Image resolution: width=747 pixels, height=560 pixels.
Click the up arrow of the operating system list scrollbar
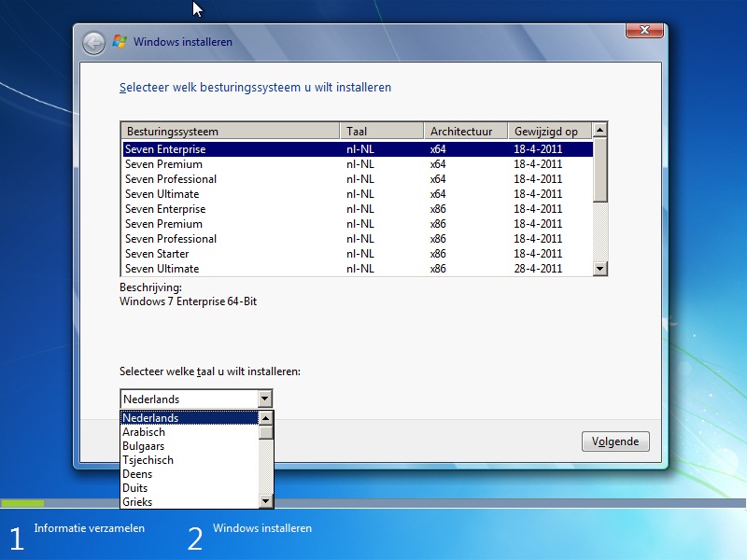(x=599, y=130)
